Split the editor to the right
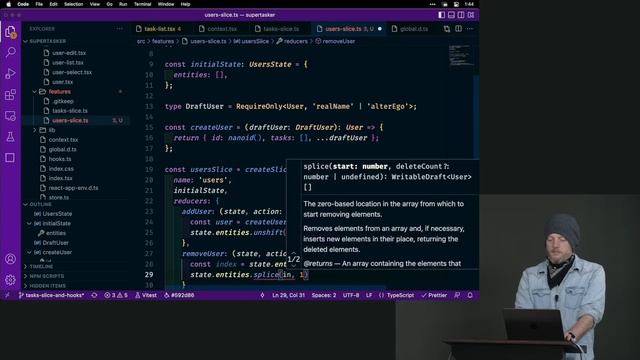 tap(458, 29)
